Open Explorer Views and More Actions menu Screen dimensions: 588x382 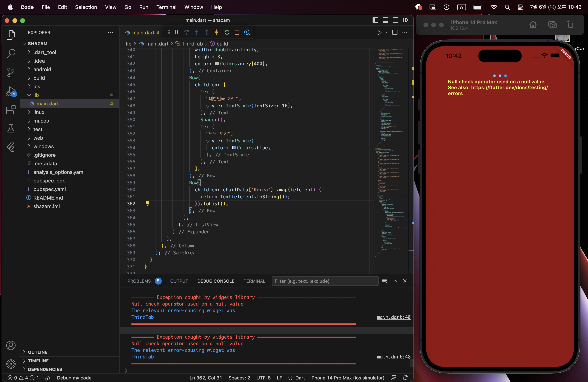[110, 33]
